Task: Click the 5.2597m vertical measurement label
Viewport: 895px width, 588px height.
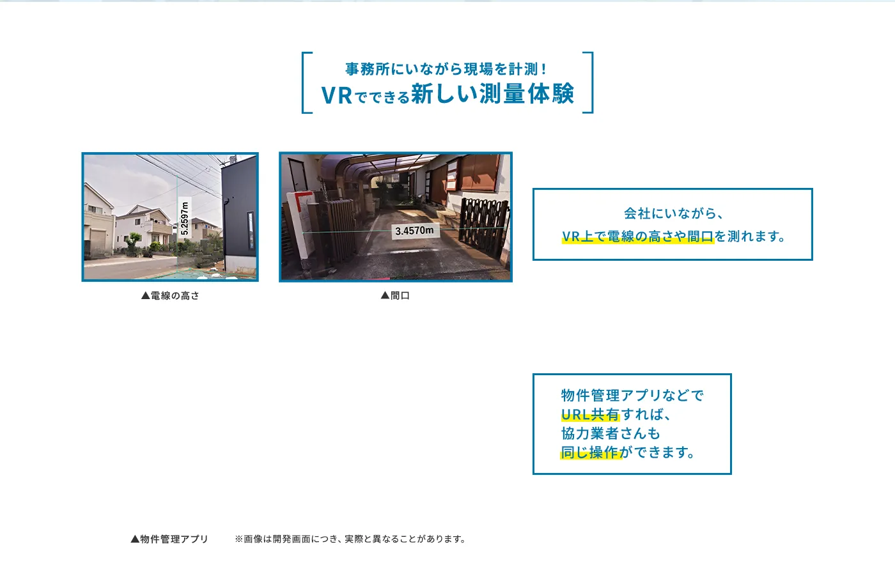Action: 185,218
